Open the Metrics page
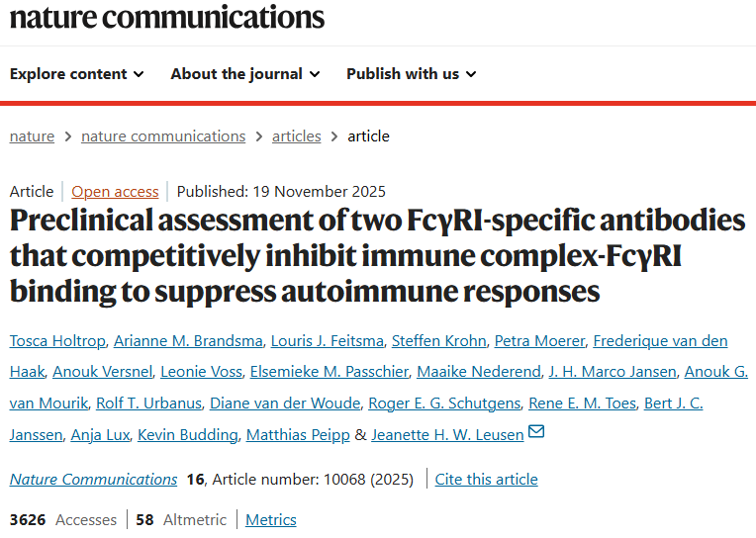This screenshot has width=756, height=538. 271,520
